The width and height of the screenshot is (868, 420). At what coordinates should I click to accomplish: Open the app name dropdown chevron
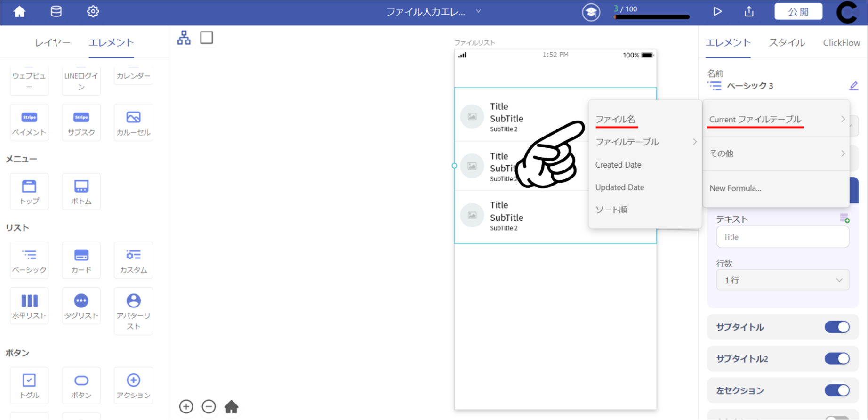pyautogui.click(x=478, y=11)
